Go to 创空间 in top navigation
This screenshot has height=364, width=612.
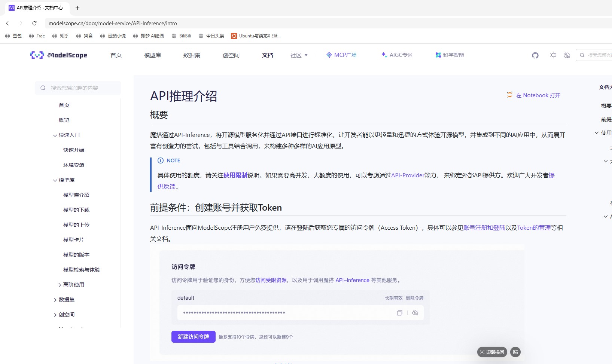pyautogui.click(x=231, y=55)
